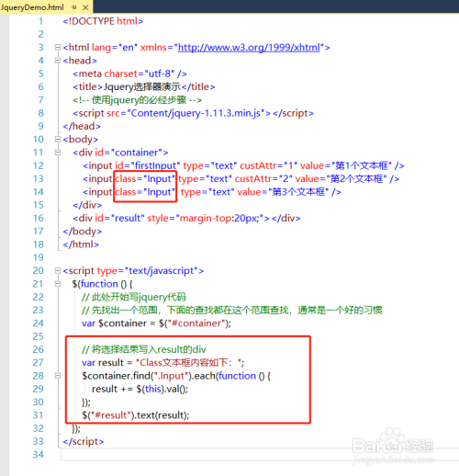Collapse the html element on line 3
The width and height of the screenshot is (459, 476).
(x=58, y=47)
